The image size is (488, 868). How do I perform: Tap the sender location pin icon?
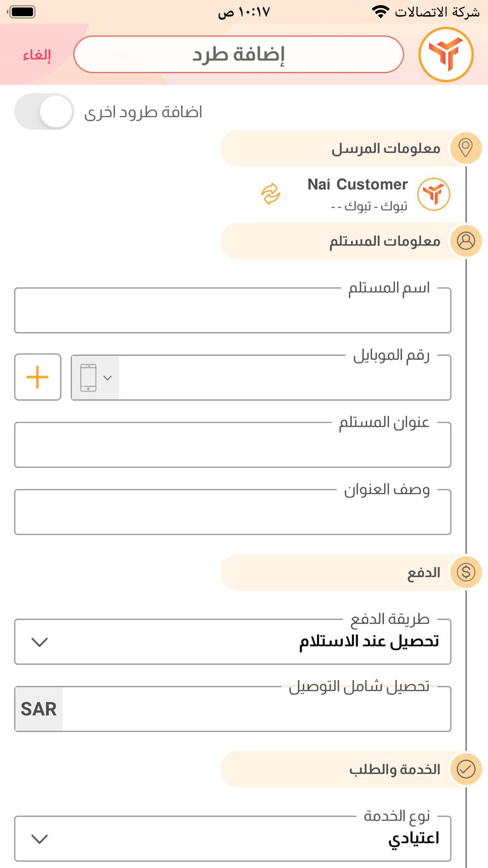click(x=466, y=148)
